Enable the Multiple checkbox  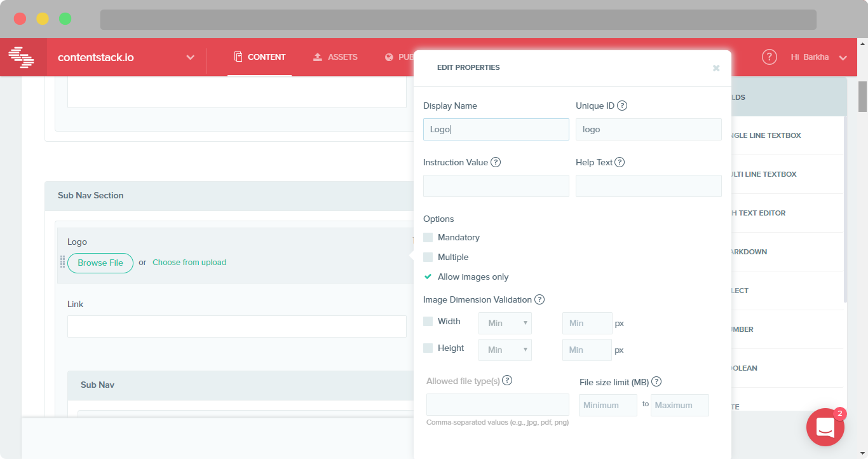coord(428,257)
